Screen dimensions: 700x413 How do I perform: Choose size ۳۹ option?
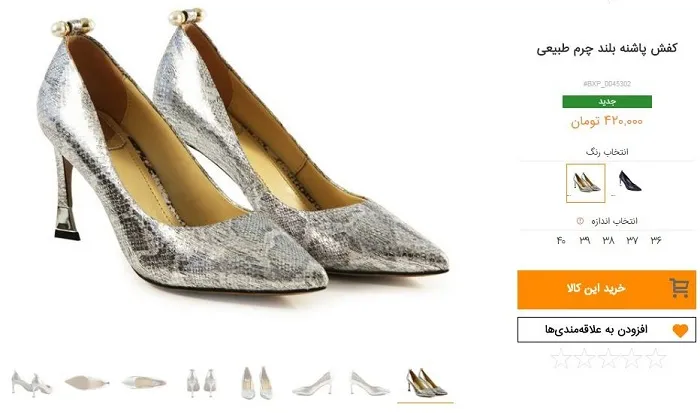click(x=585, y=240)
